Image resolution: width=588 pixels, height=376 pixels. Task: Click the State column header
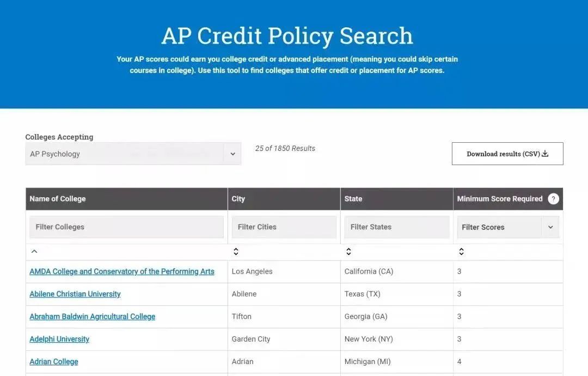point(353,199)
